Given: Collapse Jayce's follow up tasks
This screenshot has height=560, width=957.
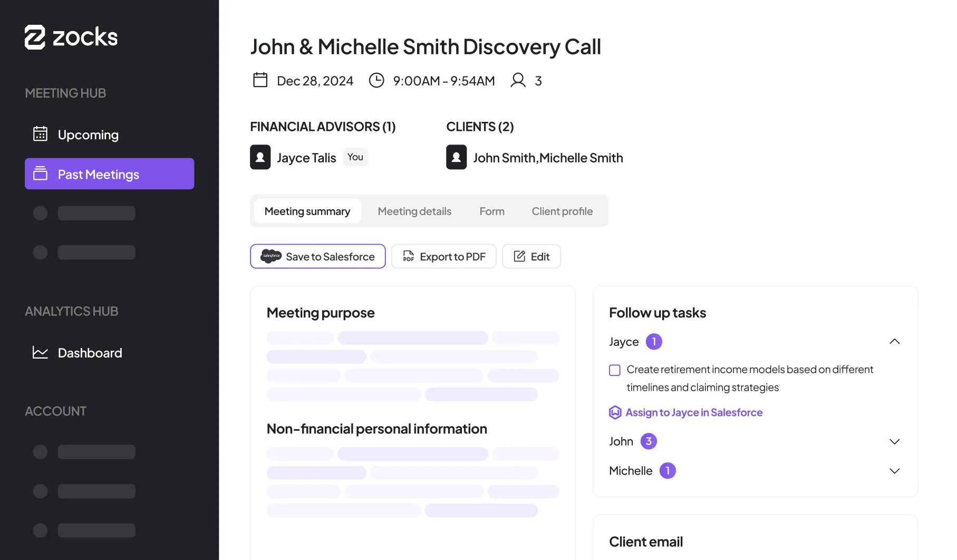Looking at the screenshot, I should [x=894, y=342].
